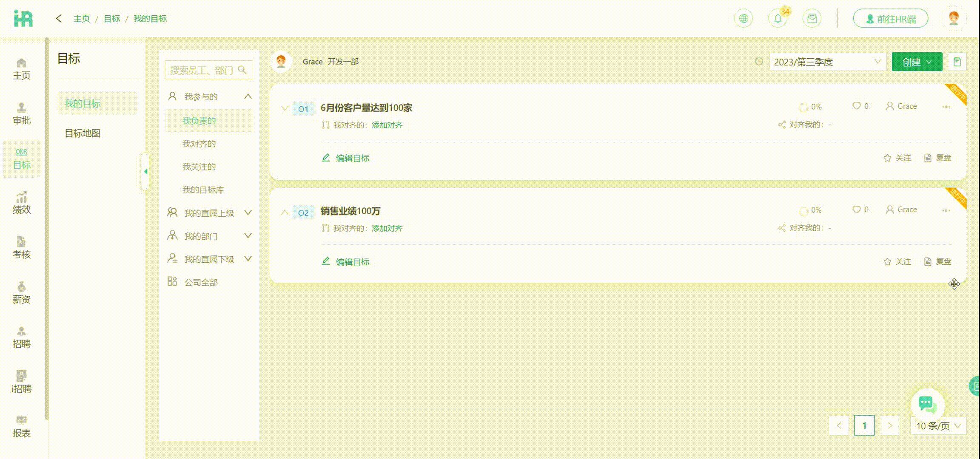Expand 我的直属上级 section
Viewport: 980px width, 459px height.
point(248,212)
